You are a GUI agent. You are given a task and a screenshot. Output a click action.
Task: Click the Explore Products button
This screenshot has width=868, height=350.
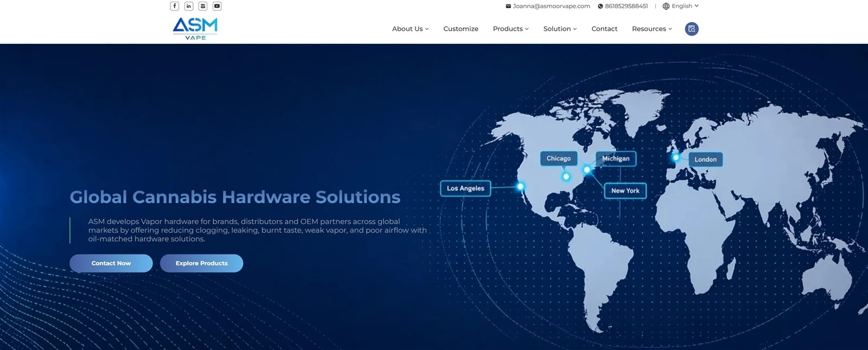pos(202,263)
